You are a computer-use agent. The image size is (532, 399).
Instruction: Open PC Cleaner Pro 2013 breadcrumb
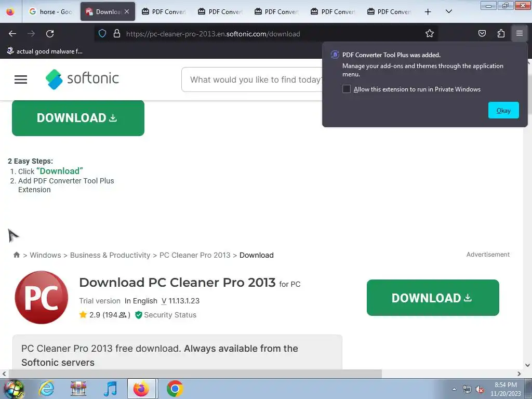(195, 255)
